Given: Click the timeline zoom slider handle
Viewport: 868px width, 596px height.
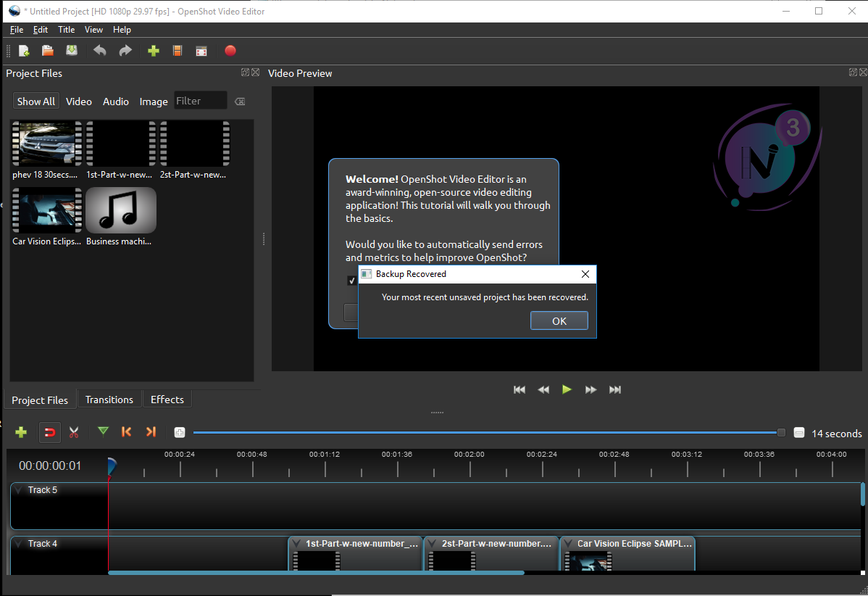Looking at the screenshot, I should tap(781, 433).
